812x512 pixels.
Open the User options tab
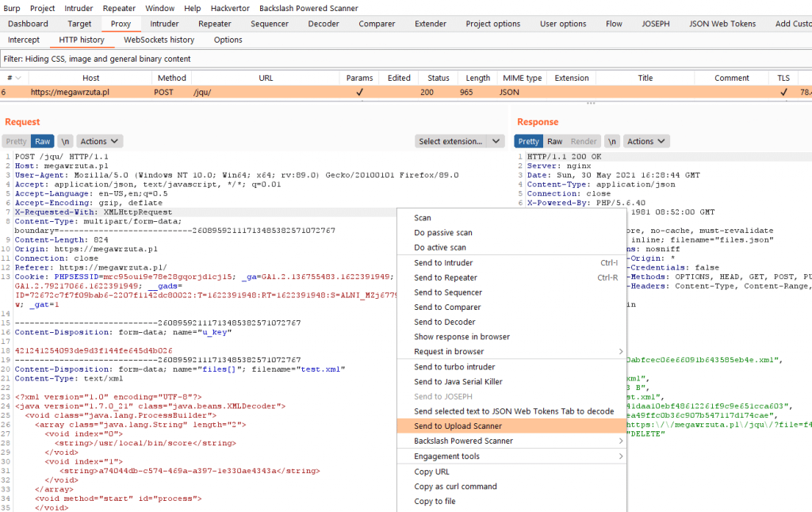[x=563, y=24]
